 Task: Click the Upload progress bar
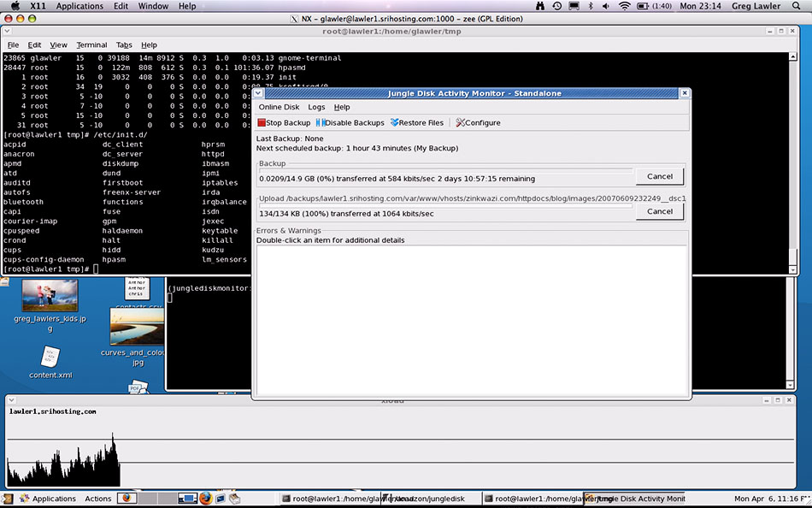(x=445, y=205)
